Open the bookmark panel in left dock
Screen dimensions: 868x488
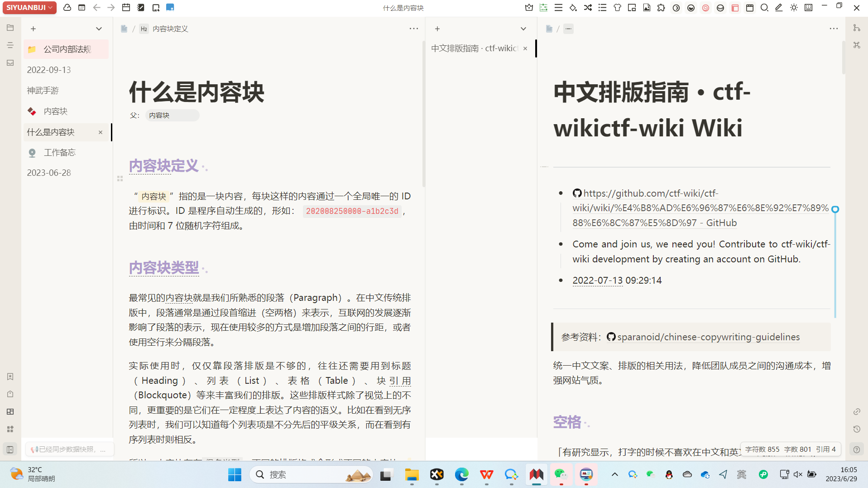(10, 377)
